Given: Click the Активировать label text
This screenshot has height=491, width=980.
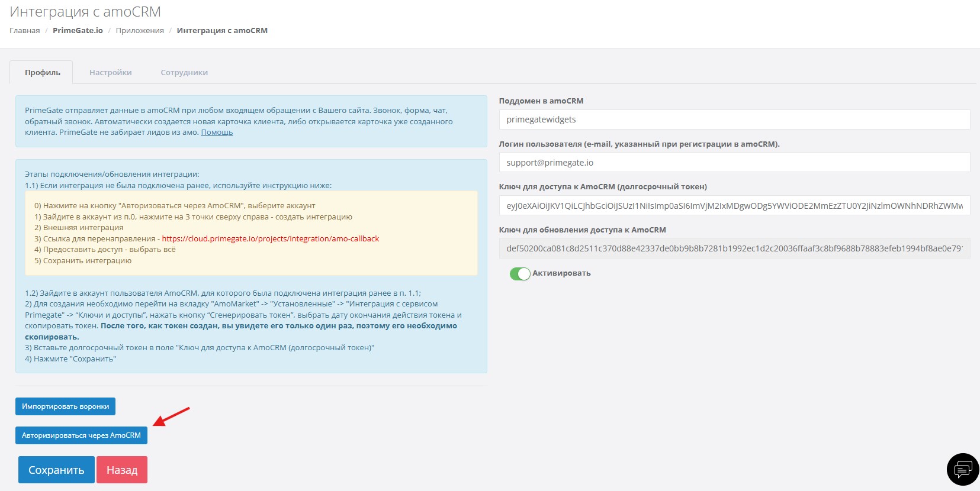Looking at the screenshot, I should click(x=561, y=273).
